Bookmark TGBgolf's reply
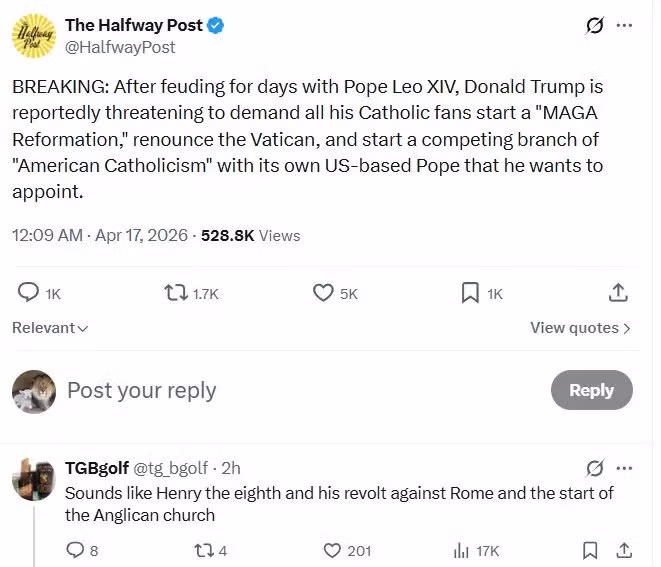This screenshot has height=567, width=661. 590,550
